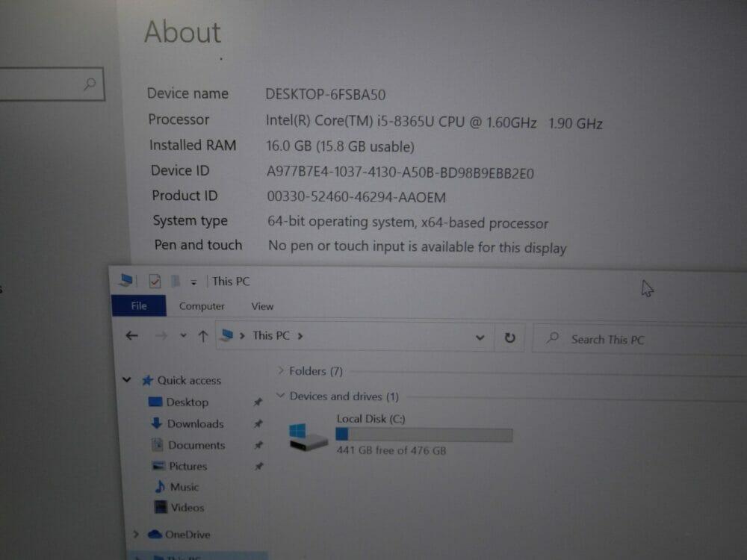The image size is (747, 560).
Task: Click '441 GB free of 476 GB' text
Action: click(391, 450)
